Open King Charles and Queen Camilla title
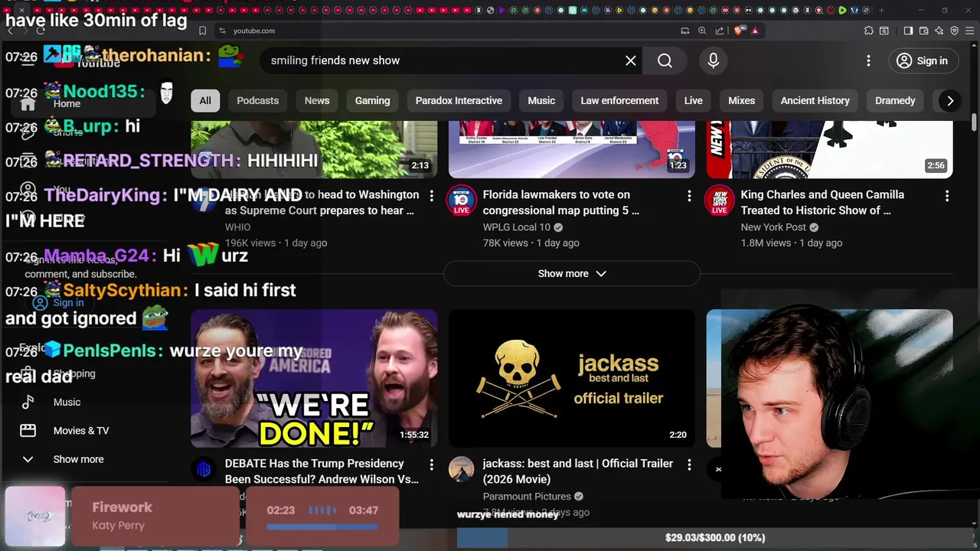Screen dimensions: 980x551 pos(822,202)
